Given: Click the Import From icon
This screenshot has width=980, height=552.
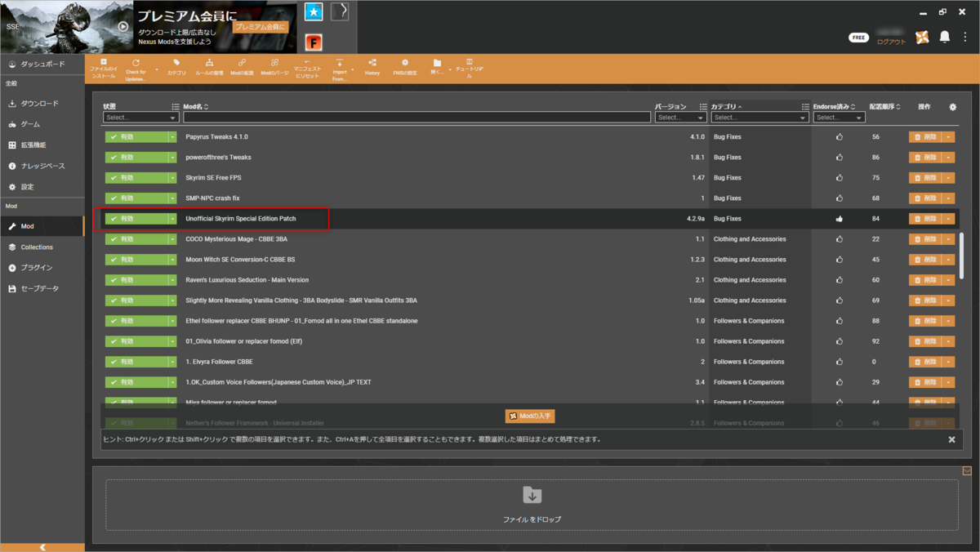Looking at the screenshot, I should [x=340, y=62].
